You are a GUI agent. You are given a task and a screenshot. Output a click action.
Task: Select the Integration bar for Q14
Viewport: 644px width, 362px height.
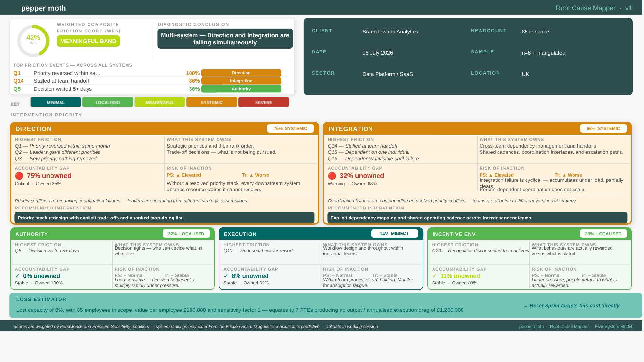coord(241,81)
